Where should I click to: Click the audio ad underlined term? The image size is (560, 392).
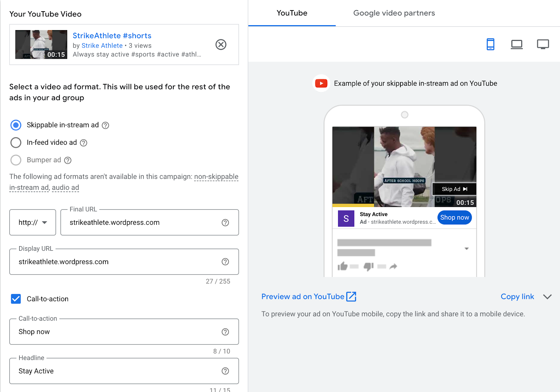(x=65, y=187)
